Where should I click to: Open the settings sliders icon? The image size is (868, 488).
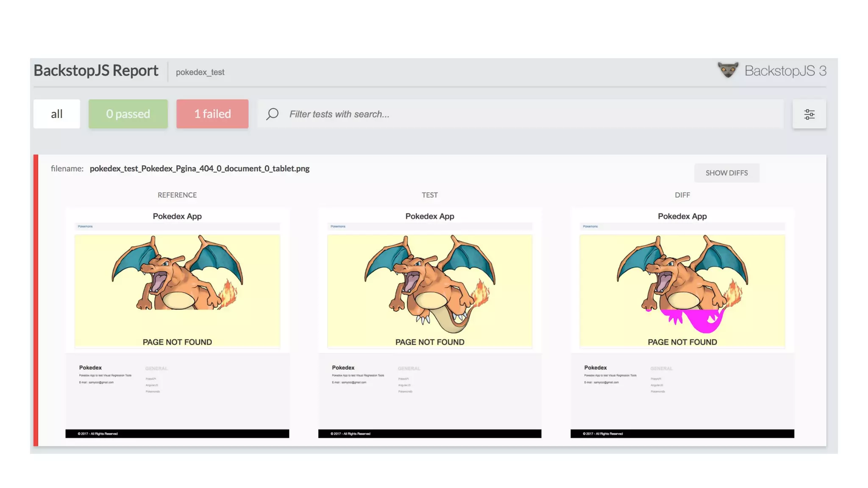coord(809,114)
